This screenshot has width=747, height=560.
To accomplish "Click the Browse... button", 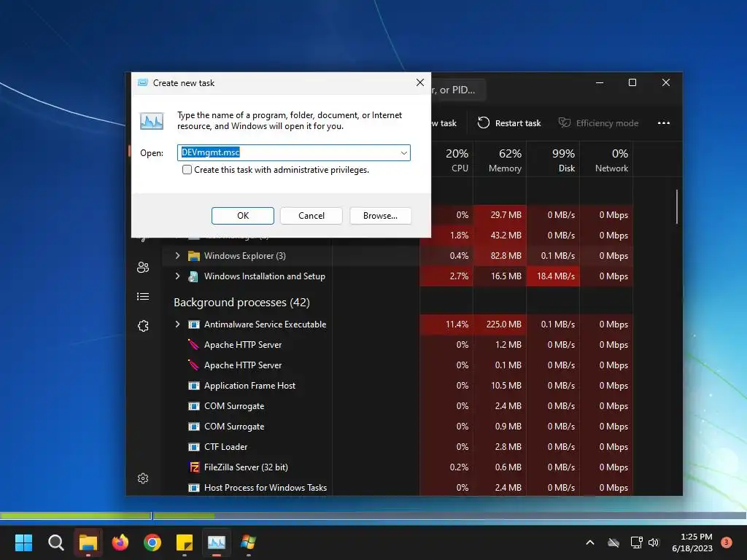I will pyautogui.click(x=380, y=216).
